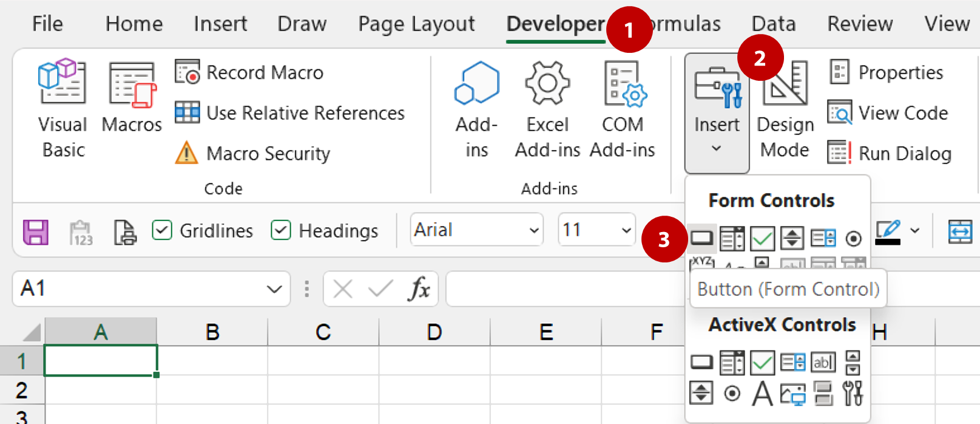Open the Data tab

tap(773, 24)
